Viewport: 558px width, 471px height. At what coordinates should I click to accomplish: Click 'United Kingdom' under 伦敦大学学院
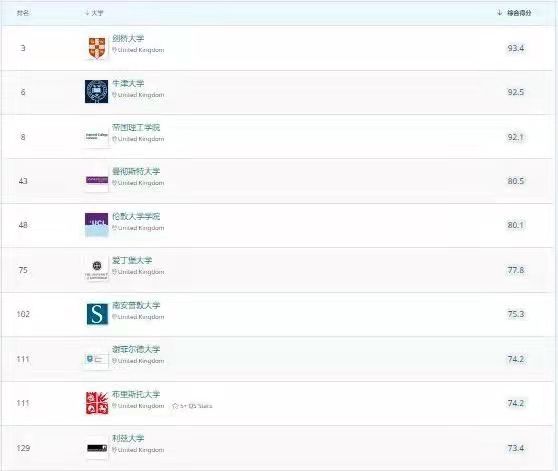(141, 228)
